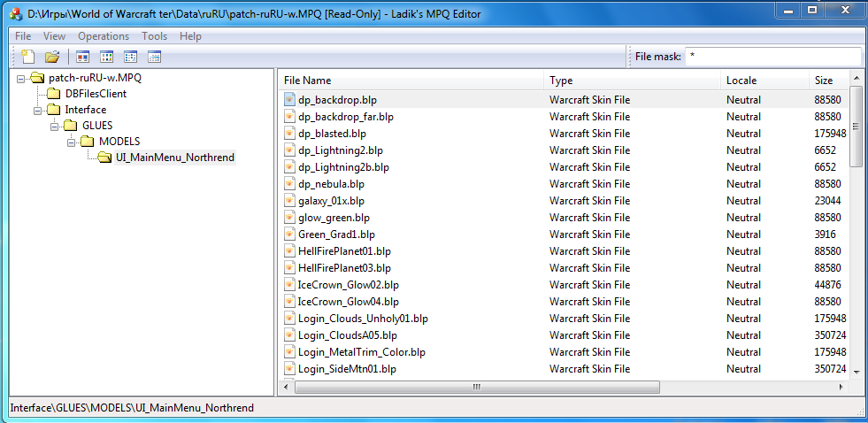
Task: Click the file icon of galaxy_01x.blp
Action: pyautogui.click(x=289, y=200)
